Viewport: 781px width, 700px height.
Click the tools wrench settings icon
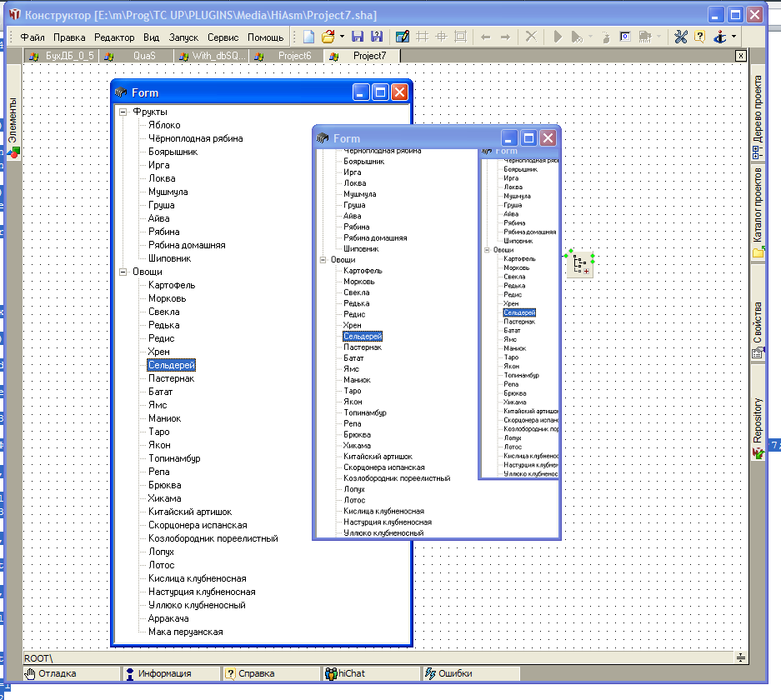[x=680, y=37]
